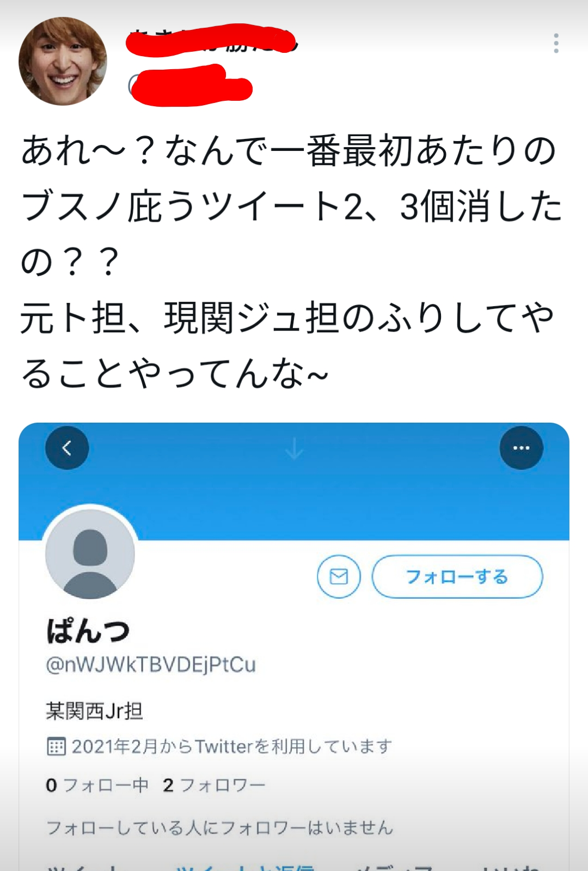Open the three-dot tweet options menu
Image resolution: width=588 pixels, height=871 pixels.
556,43
